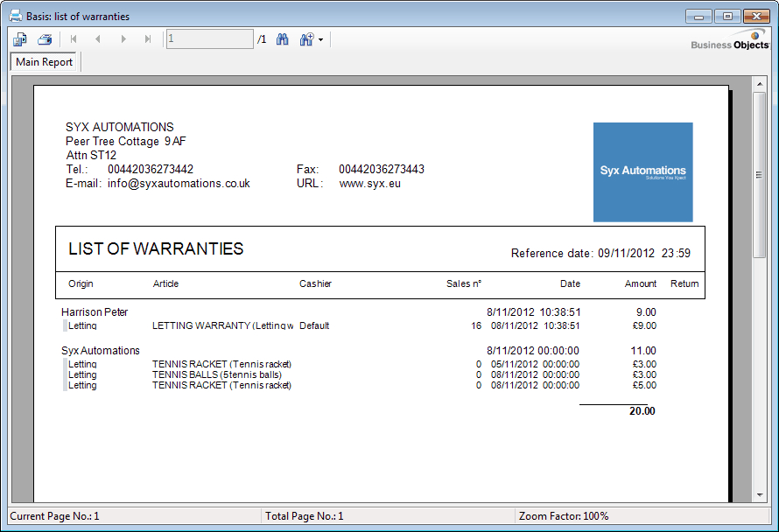Go to the next page
Viewport: 779px width, 532px height.
(x=123, y=39)
